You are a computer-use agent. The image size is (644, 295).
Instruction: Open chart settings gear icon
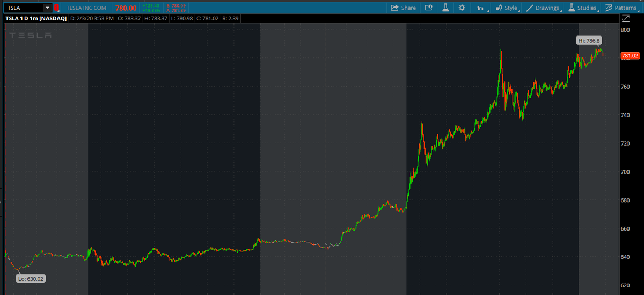point(462,8)
